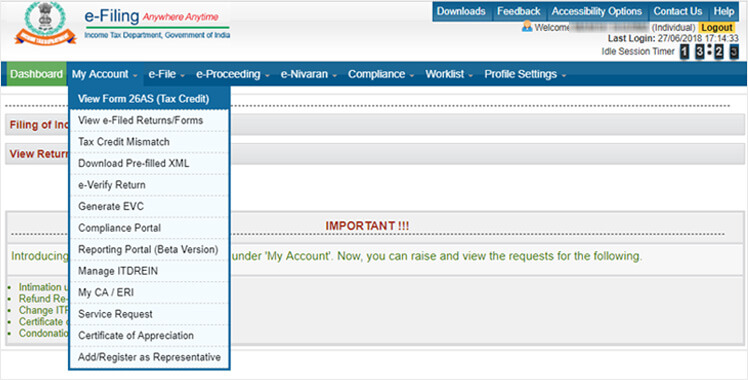This screenshot has height=380, width=748.
Task: Click the Logout button
Action: (717, 28)
